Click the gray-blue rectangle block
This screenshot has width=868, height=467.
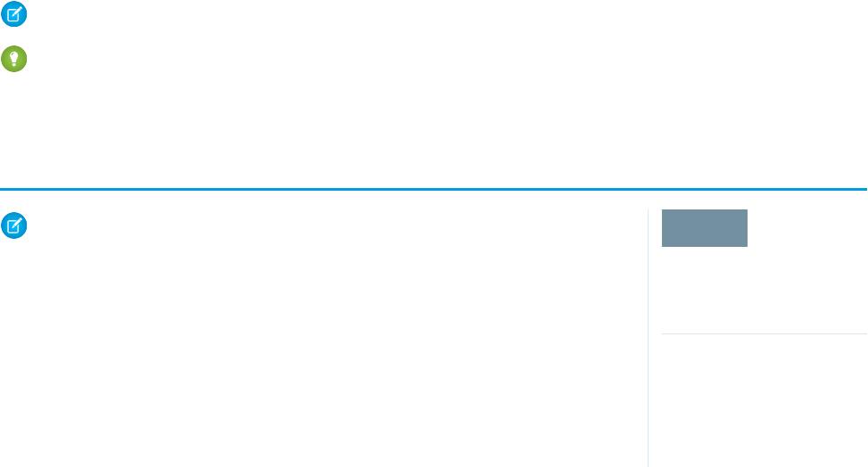pyautogui.click(x=704, y=228)
